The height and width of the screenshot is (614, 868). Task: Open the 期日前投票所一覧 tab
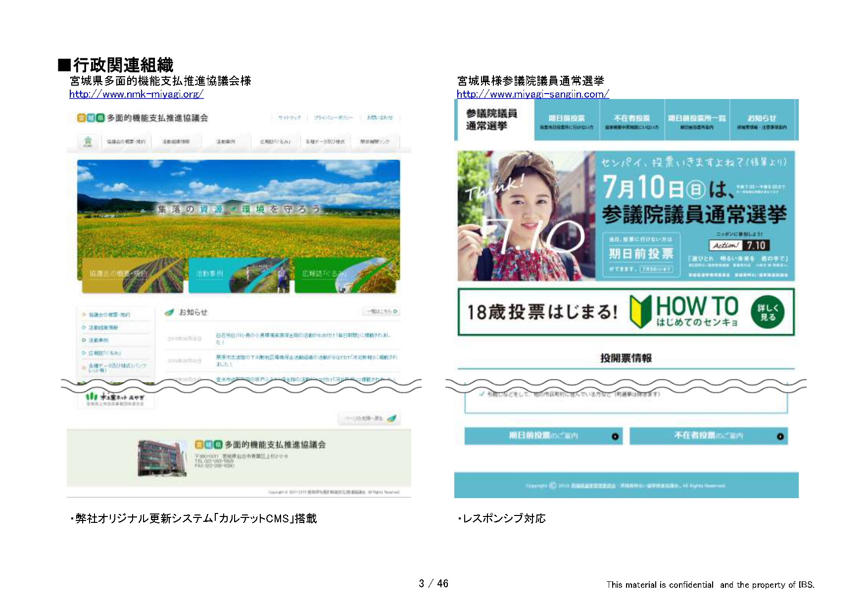click(x=696, y=121)
